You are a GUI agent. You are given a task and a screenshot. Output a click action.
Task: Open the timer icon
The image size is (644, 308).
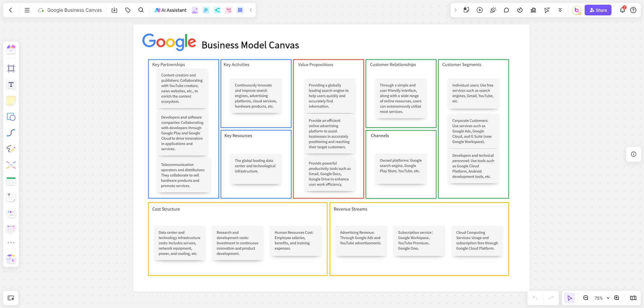pos(520,10)
